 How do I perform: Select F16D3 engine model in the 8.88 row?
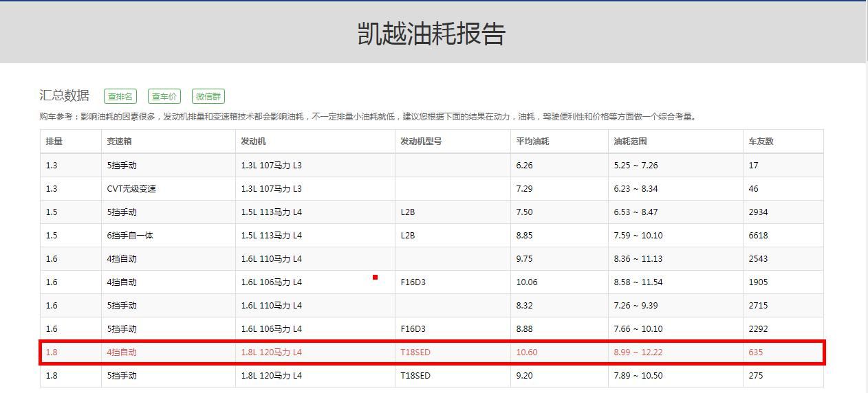point(413,328)
